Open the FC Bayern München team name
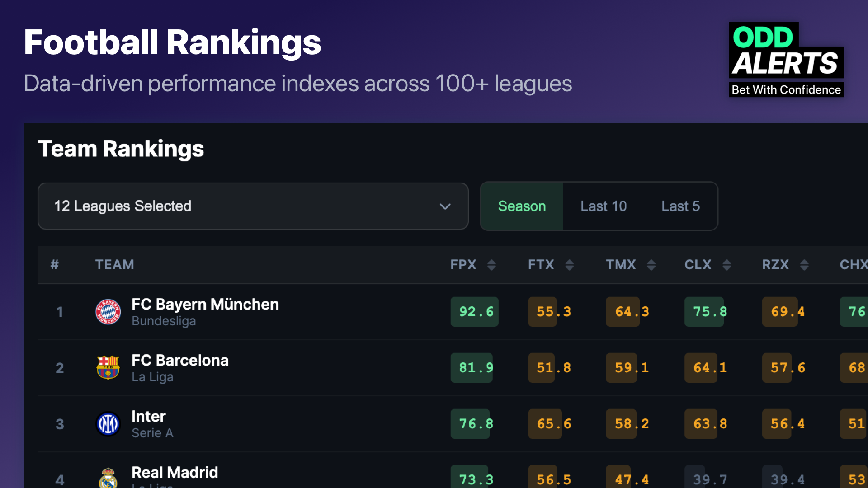 (205, 304)
